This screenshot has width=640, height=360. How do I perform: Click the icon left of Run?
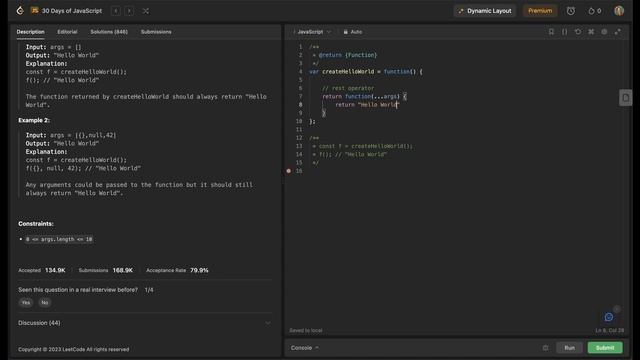tap(546, 348)
